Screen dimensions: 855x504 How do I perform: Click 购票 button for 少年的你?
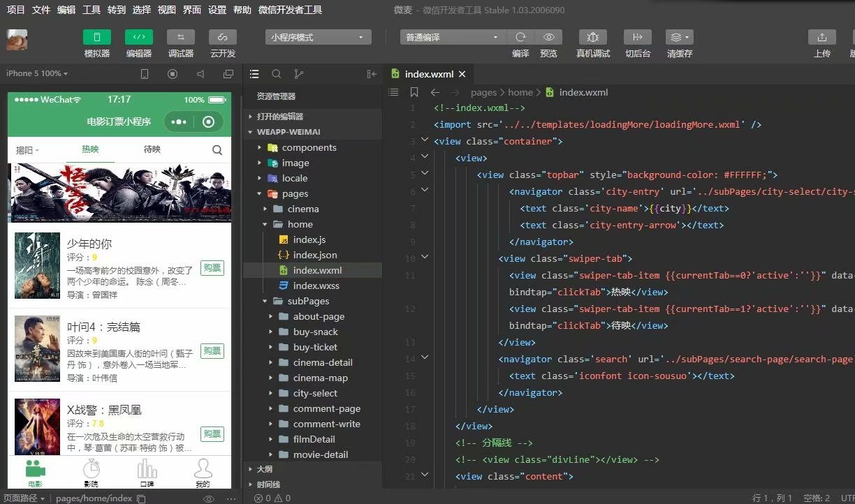coord(212,267)
